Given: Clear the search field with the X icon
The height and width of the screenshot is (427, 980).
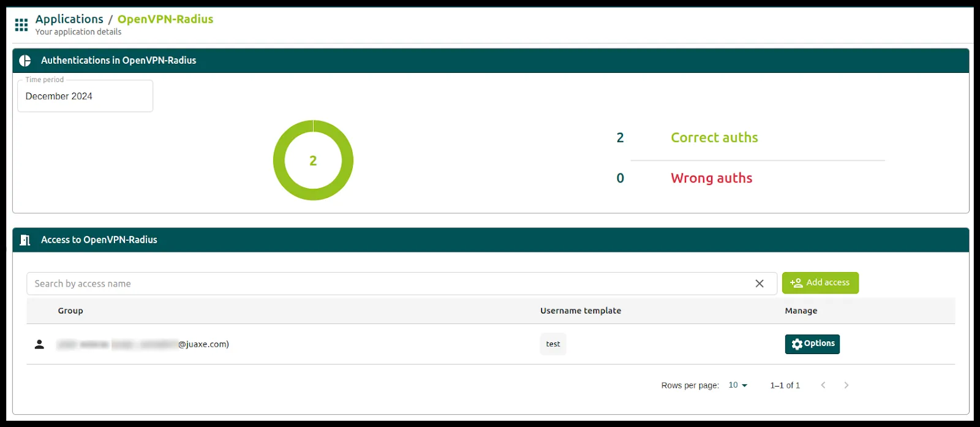Looking at the screenshot, I should pyautogui.click(x=759, y=284).
